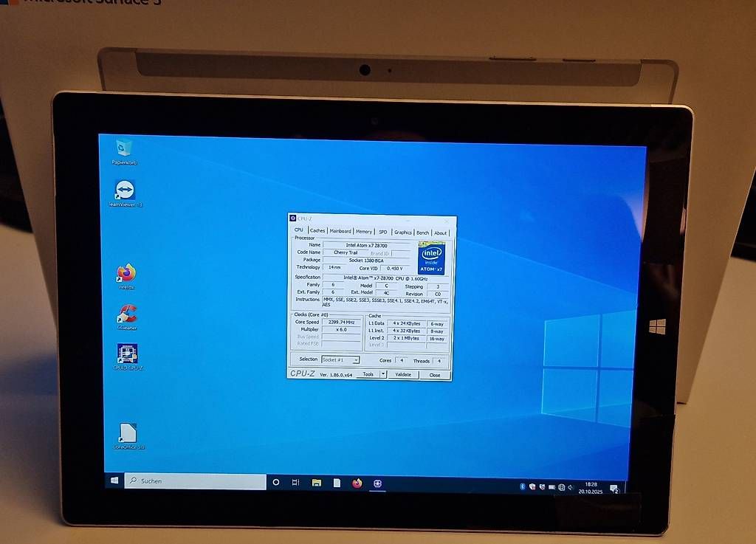Click the battery tray icon
This screenshot has height=544, width=756.
[551, 487]
